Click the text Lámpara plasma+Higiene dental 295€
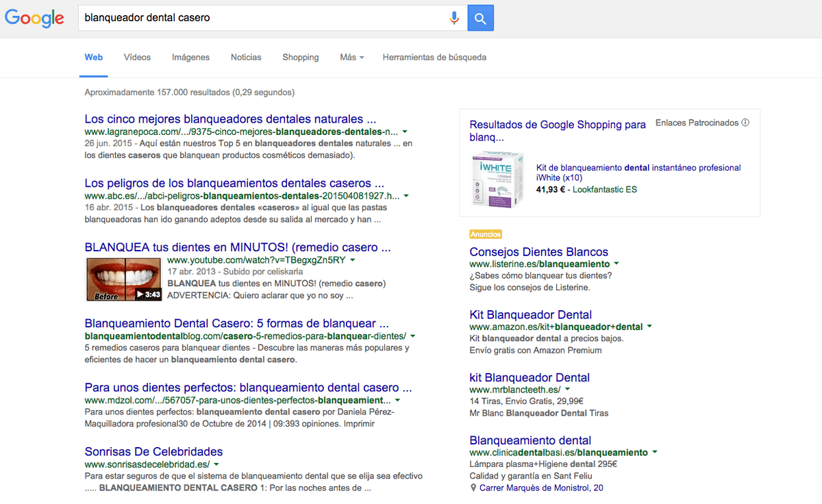Image resolution: width=822 pixels, height=504 pixels. click(x=543, y=464)
